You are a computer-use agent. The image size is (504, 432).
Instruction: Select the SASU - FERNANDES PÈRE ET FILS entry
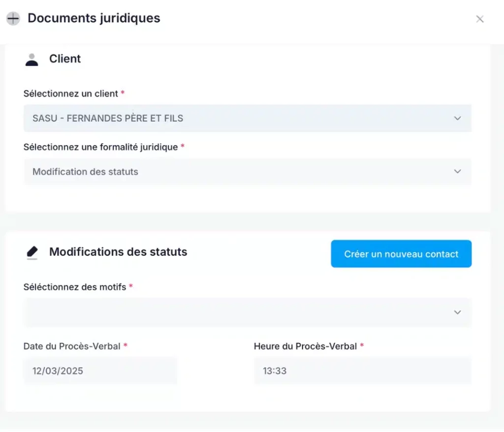[108, 118]
